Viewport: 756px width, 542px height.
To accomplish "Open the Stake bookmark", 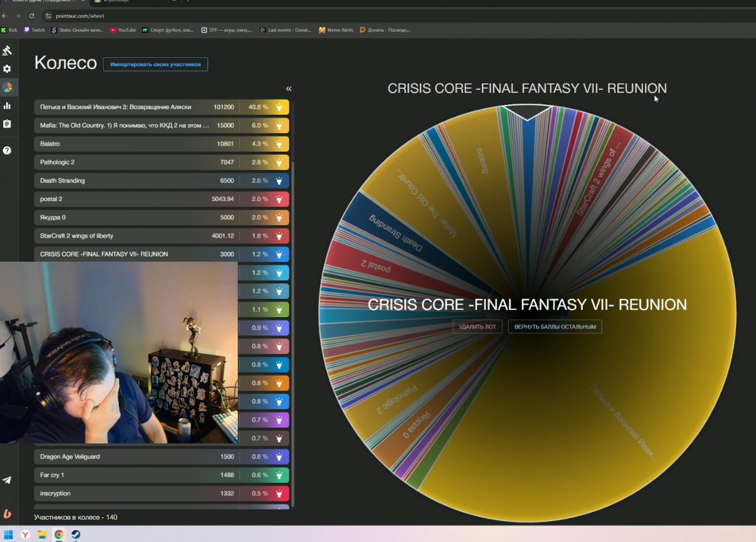I will [x=77, y=30].
